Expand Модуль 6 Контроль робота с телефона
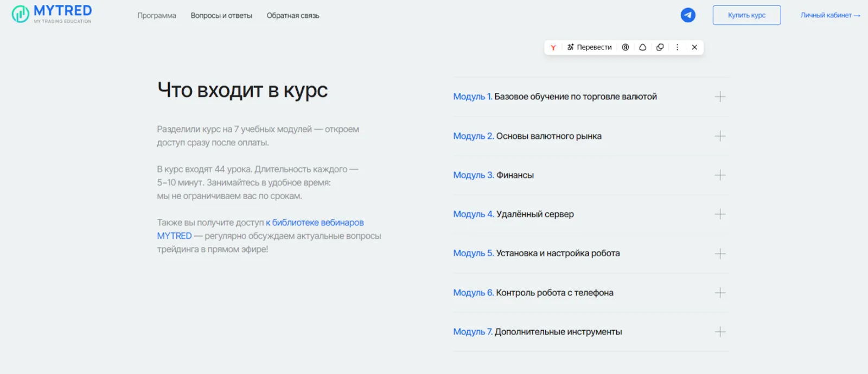 [591, 293]
